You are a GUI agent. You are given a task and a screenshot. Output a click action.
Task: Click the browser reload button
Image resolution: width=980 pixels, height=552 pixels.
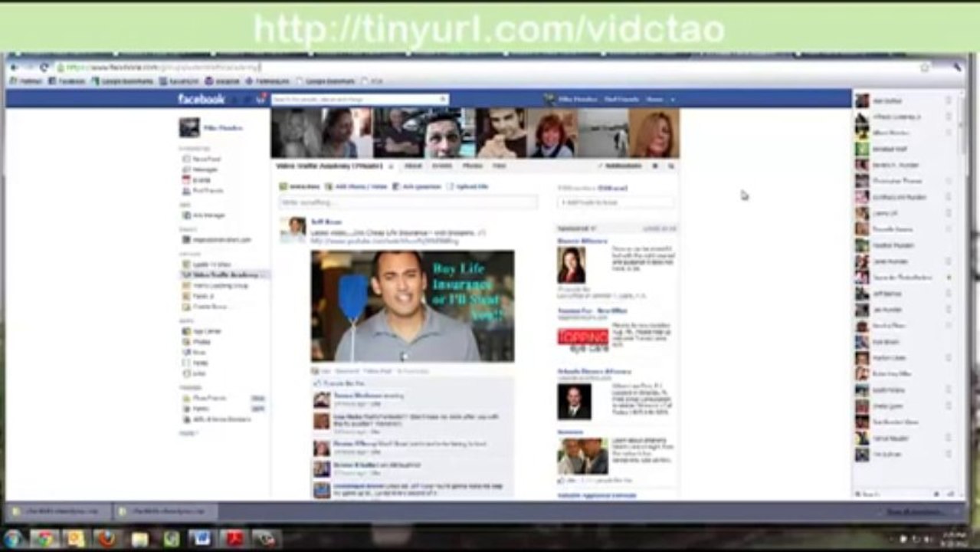click(44, 67)
